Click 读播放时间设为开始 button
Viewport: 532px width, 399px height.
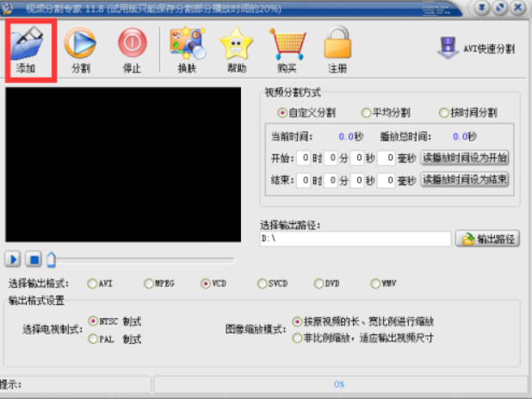(465, 158)
